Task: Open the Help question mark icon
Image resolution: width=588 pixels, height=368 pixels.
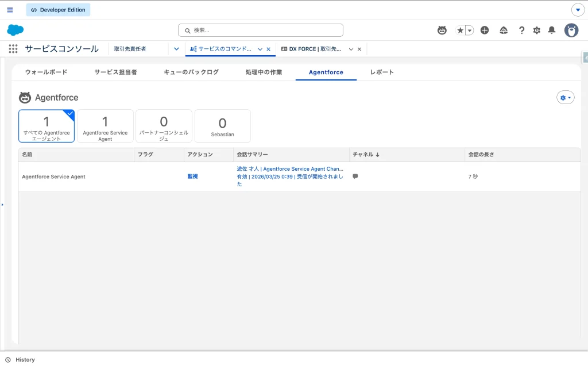Action: pos(521,30)
